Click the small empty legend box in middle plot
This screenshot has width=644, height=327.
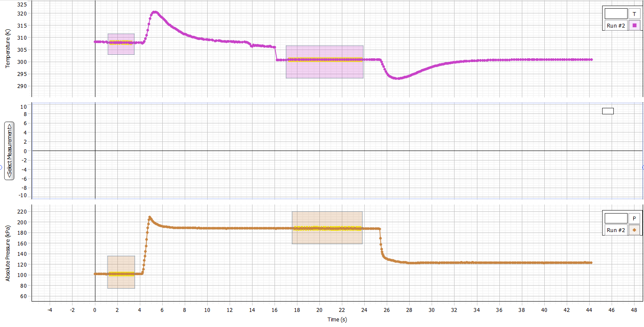608,111
